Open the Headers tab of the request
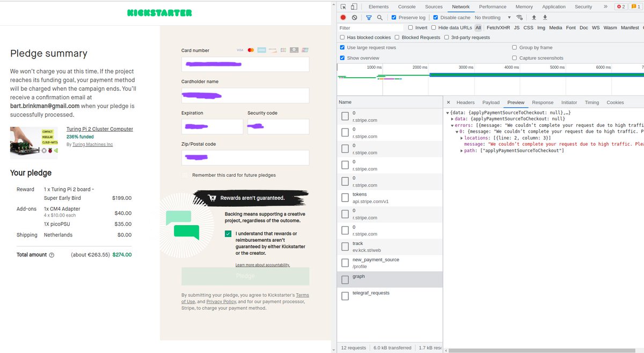The height and width of the screenshot is (353, 644). (x=465, y=103)
